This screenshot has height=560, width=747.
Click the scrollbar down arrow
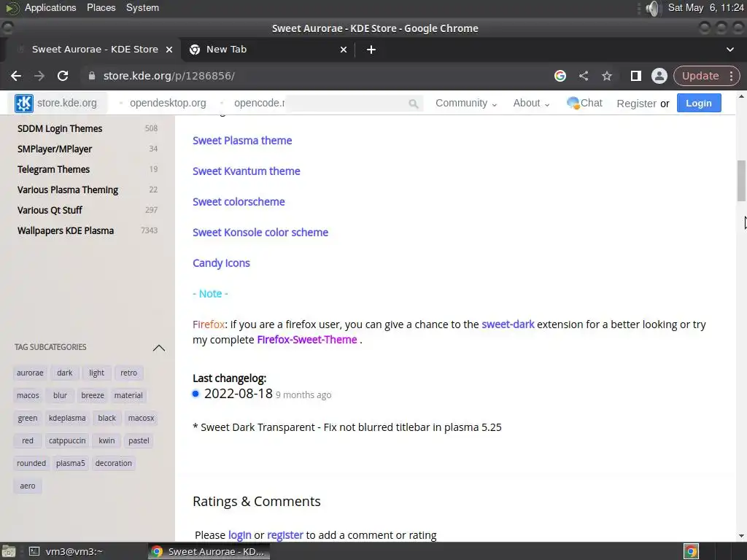[x=741, y=536]
